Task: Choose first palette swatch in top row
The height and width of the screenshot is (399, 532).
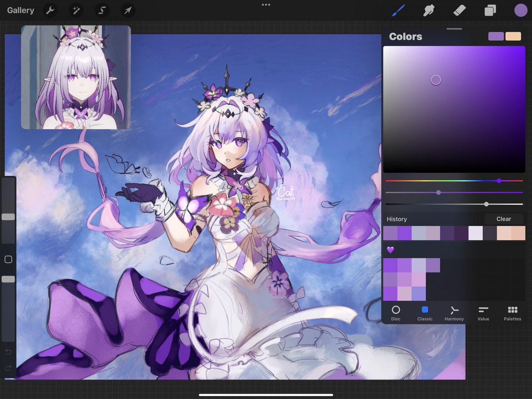Action: tap(391, 265)
